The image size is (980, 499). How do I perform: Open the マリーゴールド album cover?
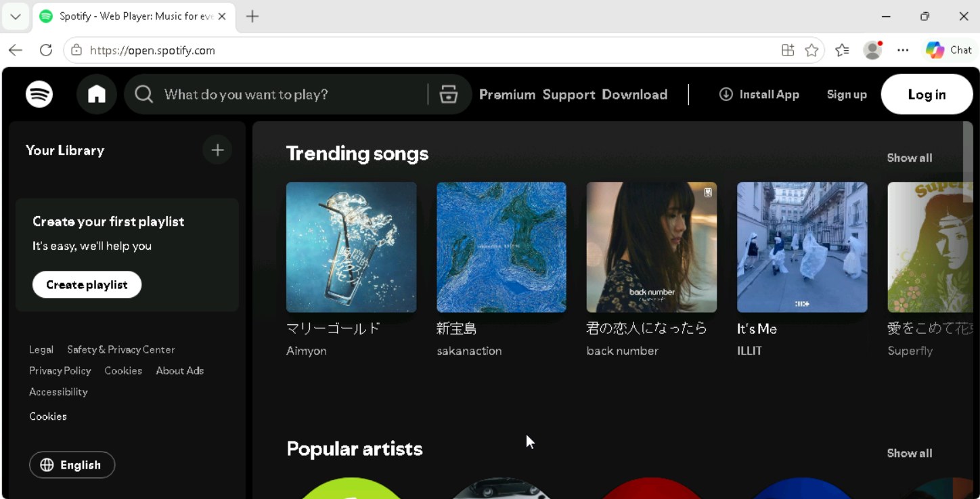click(x=351, y=247)
